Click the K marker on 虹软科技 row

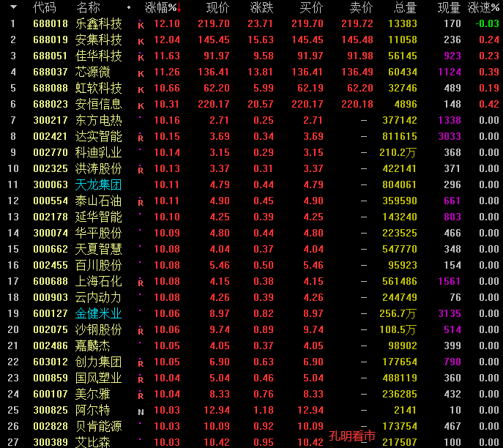click(x=141, y=89)
